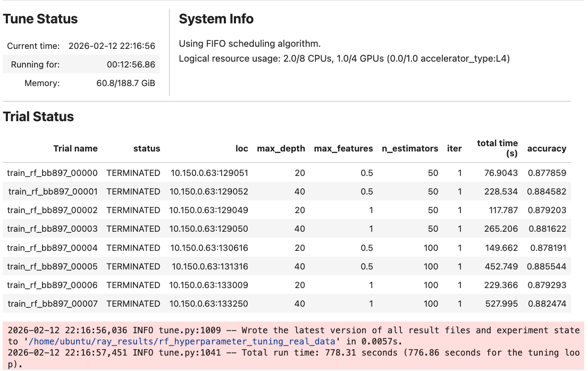Click the Trial Status heading

point(38,117)
